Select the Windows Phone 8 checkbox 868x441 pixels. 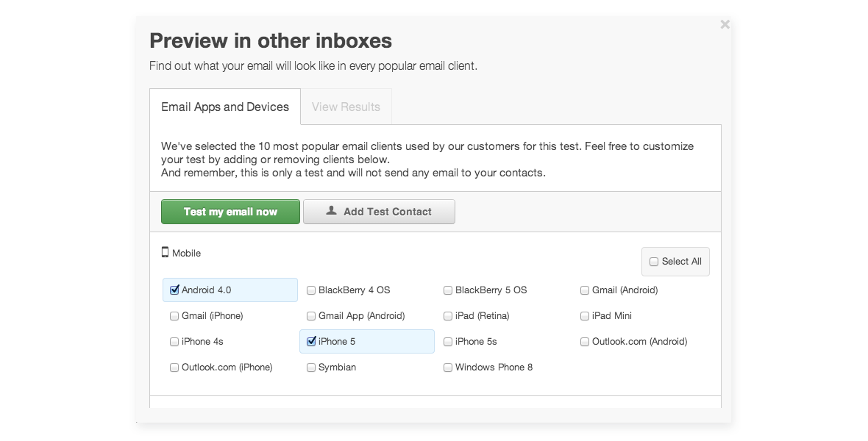tap(448, 367)
